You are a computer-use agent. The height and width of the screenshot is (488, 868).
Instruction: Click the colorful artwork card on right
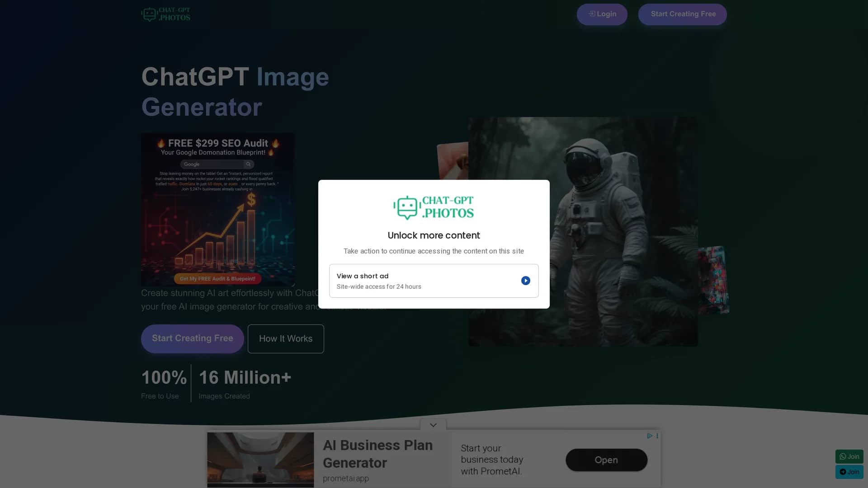point(713,280)
